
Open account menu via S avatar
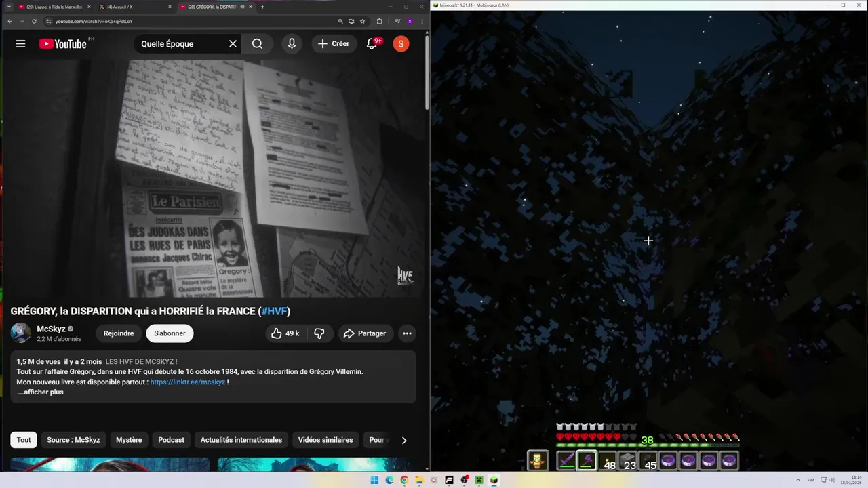[x=401, y=44]
